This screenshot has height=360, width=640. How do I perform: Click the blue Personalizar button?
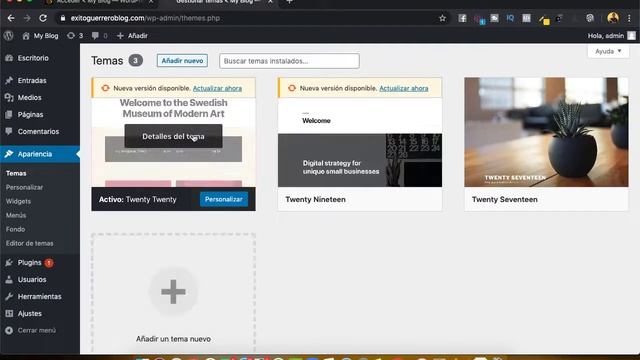(224, 200)
